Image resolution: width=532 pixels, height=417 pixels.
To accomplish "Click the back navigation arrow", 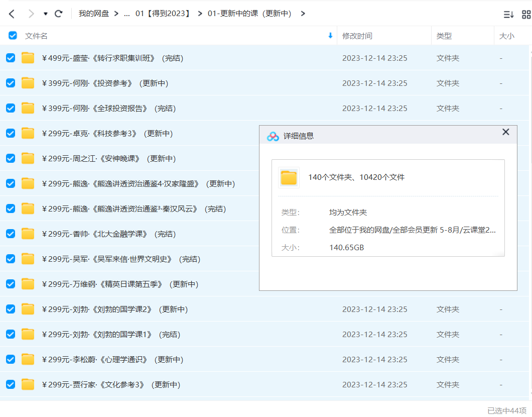I will tap(12, 14).
